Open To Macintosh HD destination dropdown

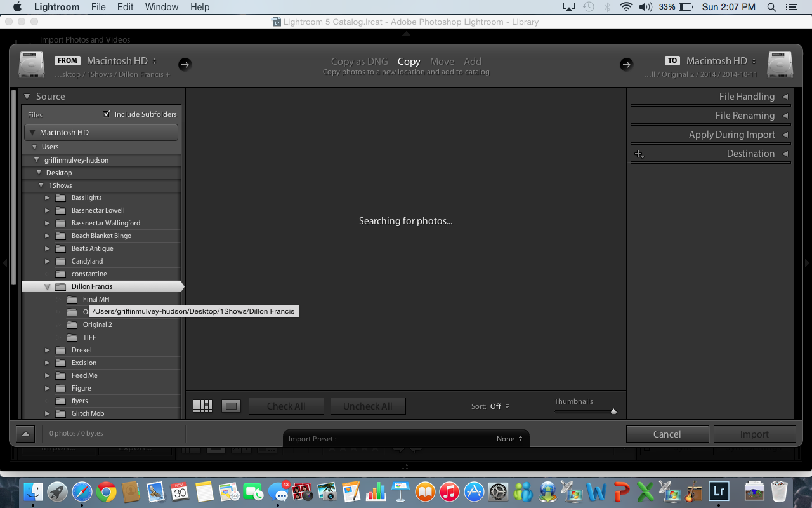[x=721, y=60]
